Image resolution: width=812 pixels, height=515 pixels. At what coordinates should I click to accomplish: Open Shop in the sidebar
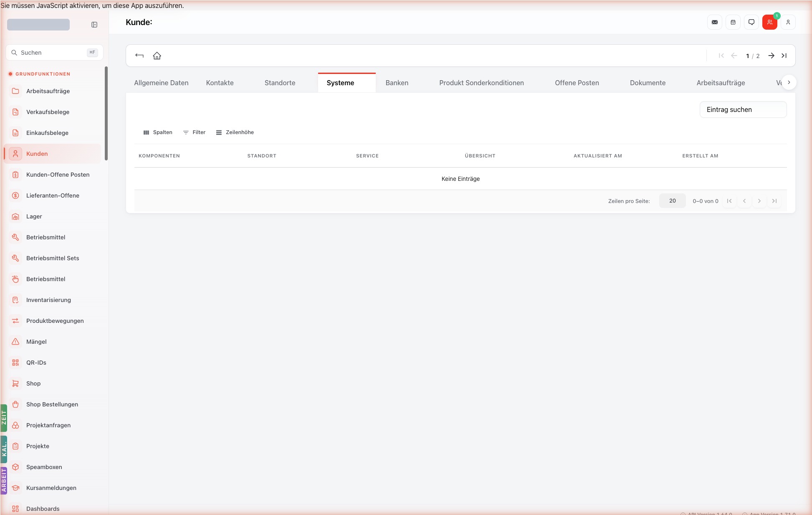click(x=53, y=383)
